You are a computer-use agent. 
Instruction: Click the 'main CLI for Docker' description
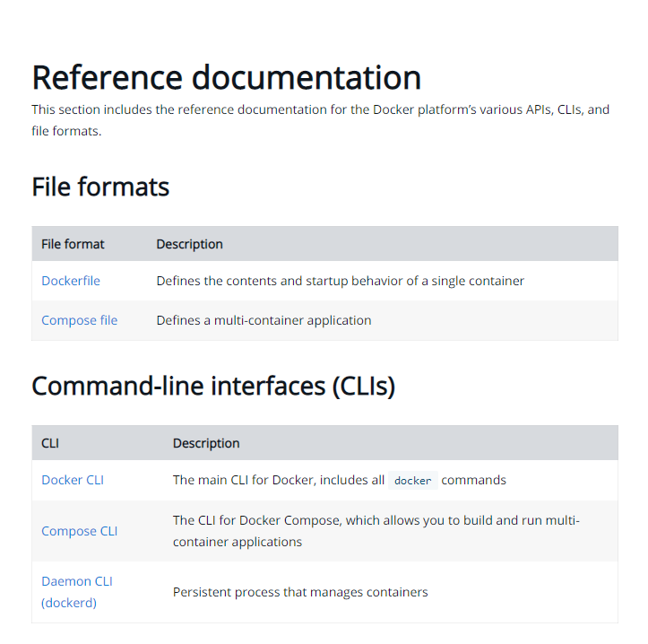278,480
